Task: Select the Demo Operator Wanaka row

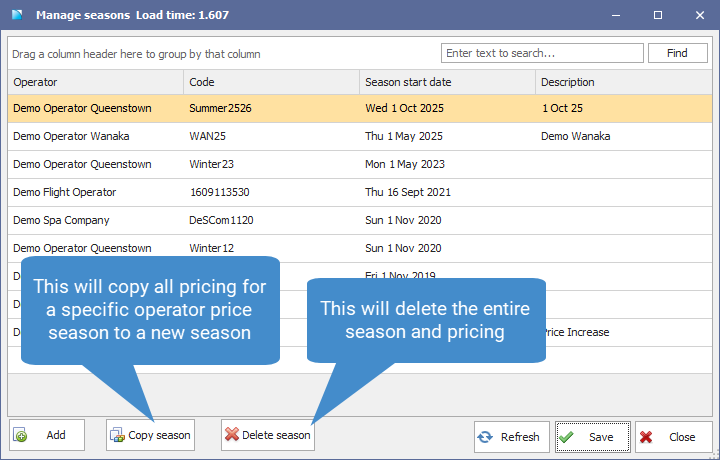Action: (360, 136)
